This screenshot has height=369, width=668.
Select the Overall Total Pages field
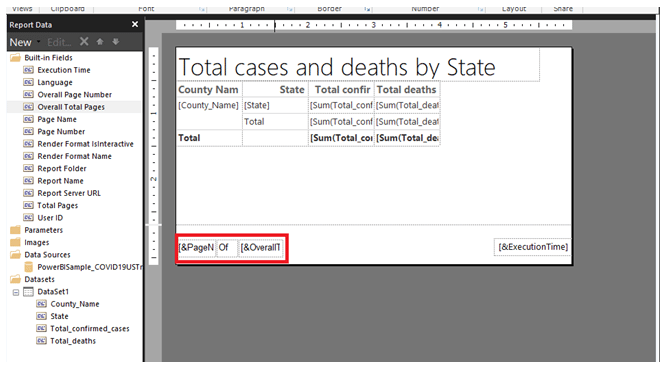(71, 107)
